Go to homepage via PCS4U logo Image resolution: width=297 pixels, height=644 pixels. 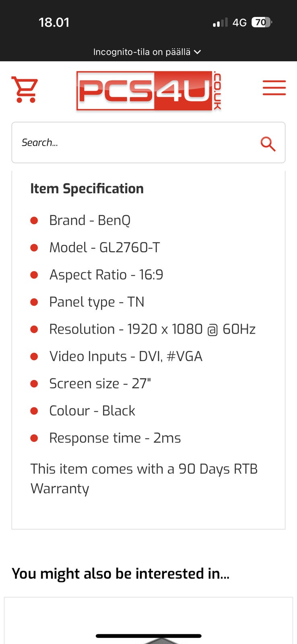[x=148, y=91]
